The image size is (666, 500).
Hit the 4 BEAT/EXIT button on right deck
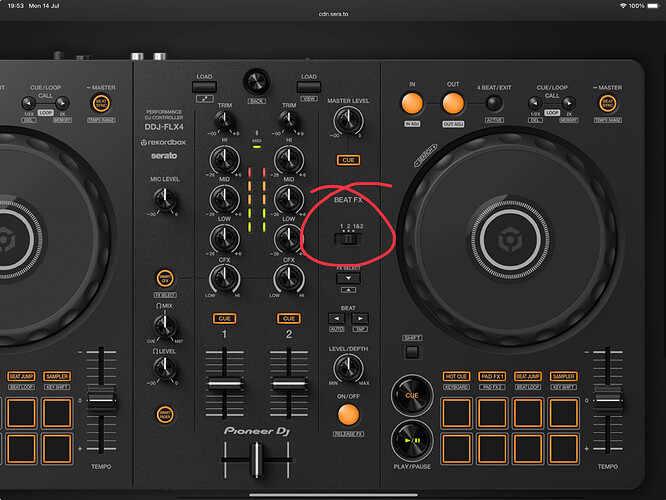pyautogui.click(x=494, y=103)
